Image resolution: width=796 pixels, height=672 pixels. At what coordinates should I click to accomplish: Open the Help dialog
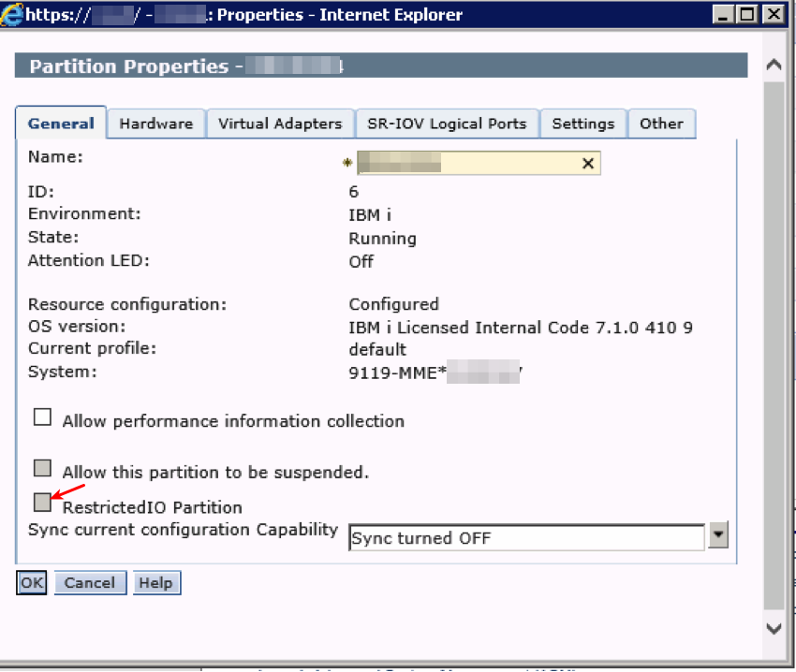point(156,582)
